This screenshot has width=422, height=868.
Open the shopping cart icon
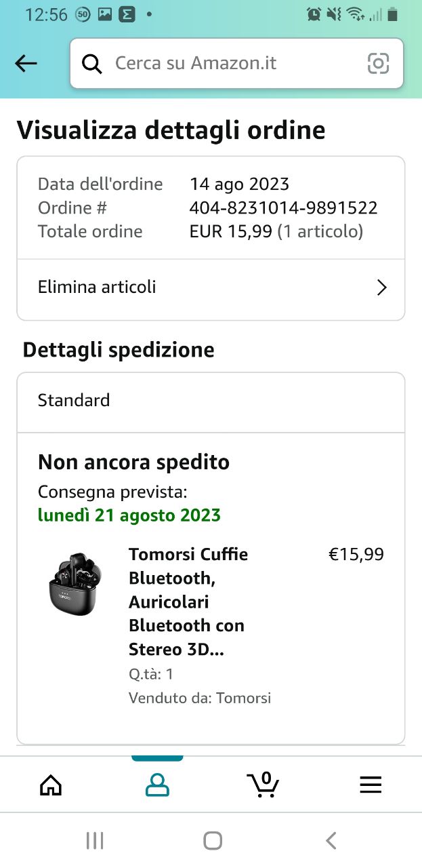coord(263,784)
